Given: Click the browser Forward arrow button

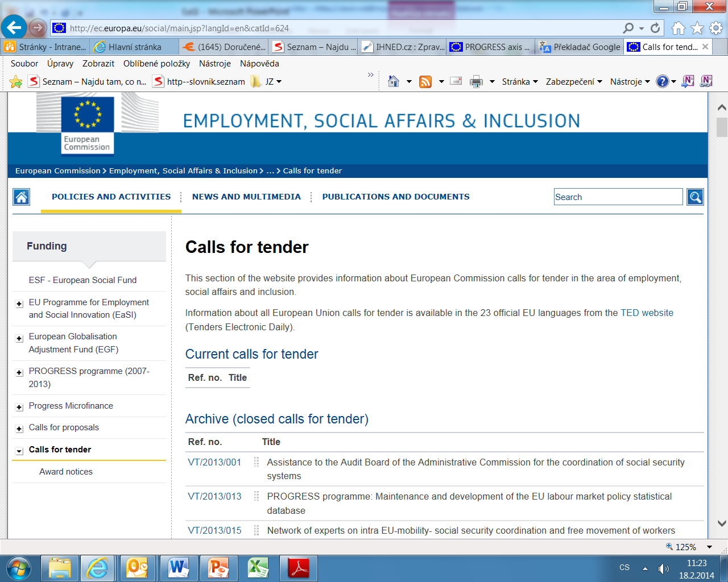Looking at the screenshot, I should coord(38,27).
